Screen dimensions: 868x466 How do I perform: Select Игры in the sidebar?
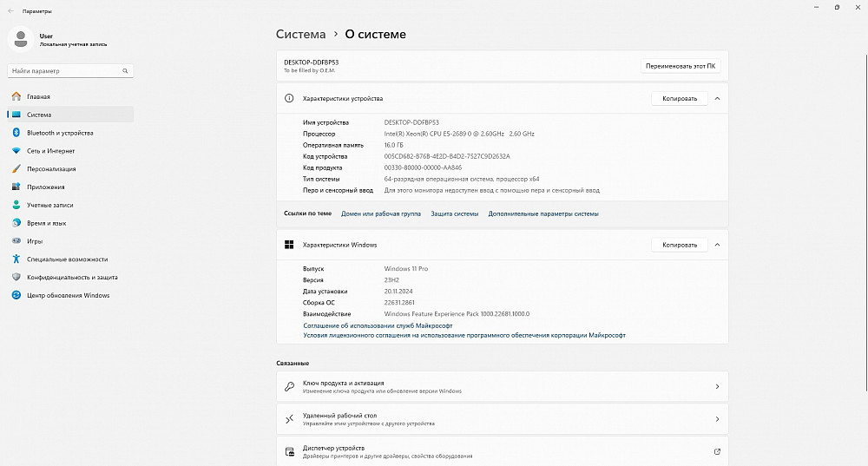tap(70, 240)
